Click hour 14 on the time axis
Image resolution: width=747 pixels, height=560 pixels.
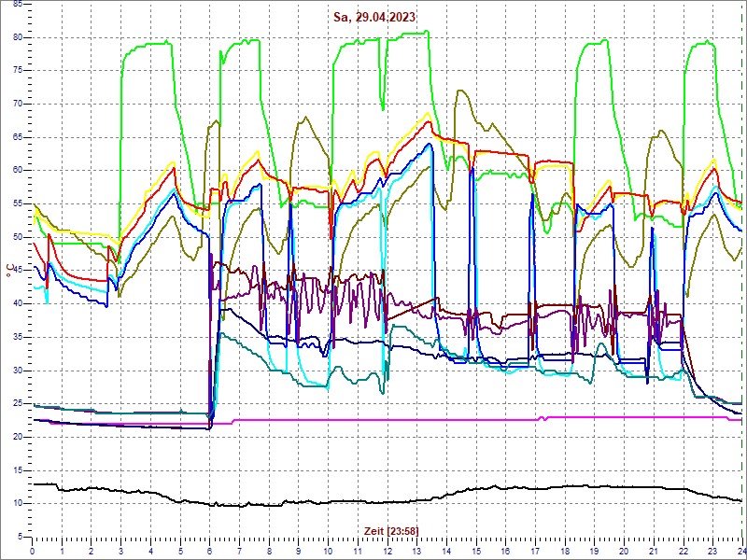coord(446,551)
